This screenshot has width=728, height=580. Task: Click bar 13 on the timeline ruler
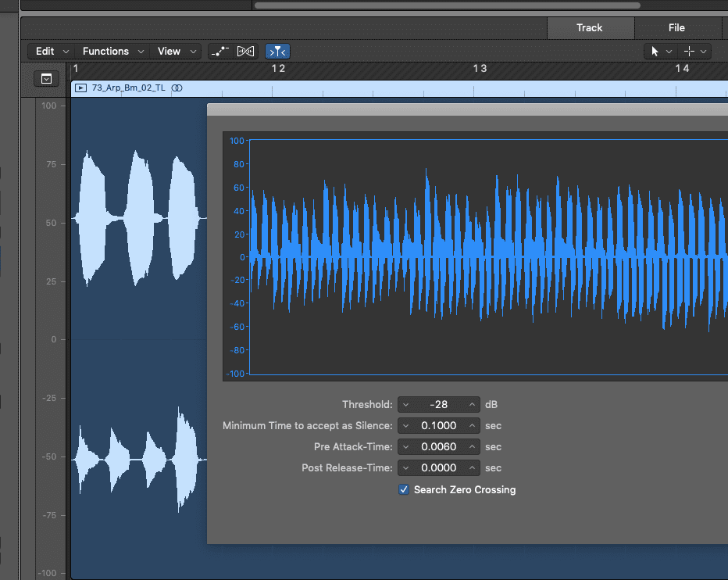tap(480, 69)
